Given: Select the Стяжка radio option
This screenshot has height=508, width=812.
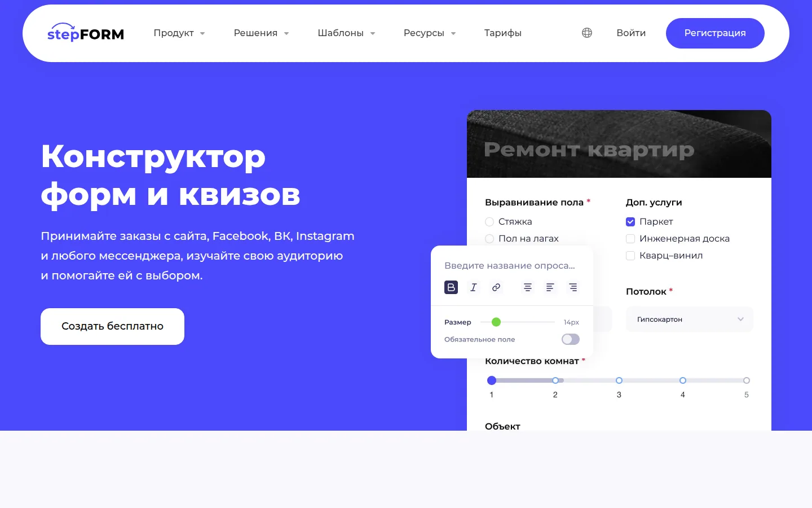Looking at the screenshot, I should 489,222.
